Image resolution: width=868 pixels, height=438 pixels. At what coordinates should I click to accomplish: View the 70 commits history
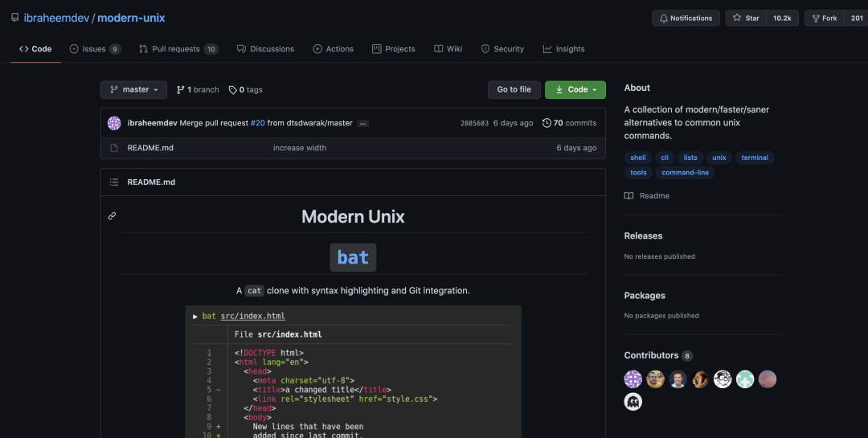point(569,123)
